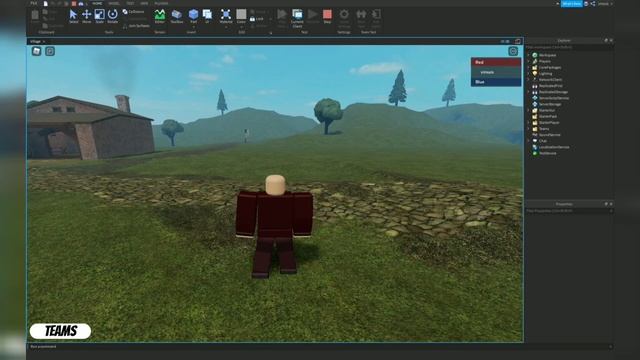The width and height of the screenshot is (640, 360).
Task: Pick the Rotate tool
Action: [113, 16]
